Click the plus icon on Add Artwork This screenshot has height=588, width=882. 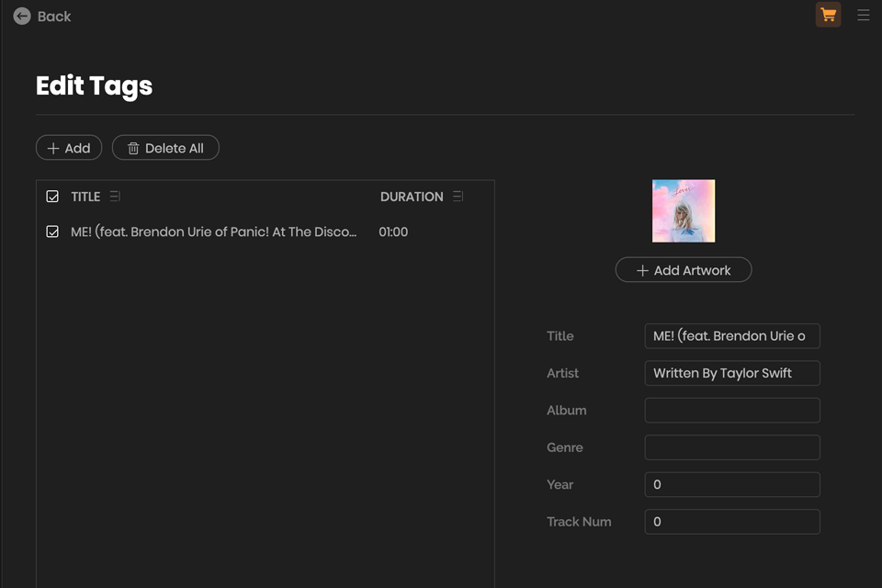pos(642,270)
